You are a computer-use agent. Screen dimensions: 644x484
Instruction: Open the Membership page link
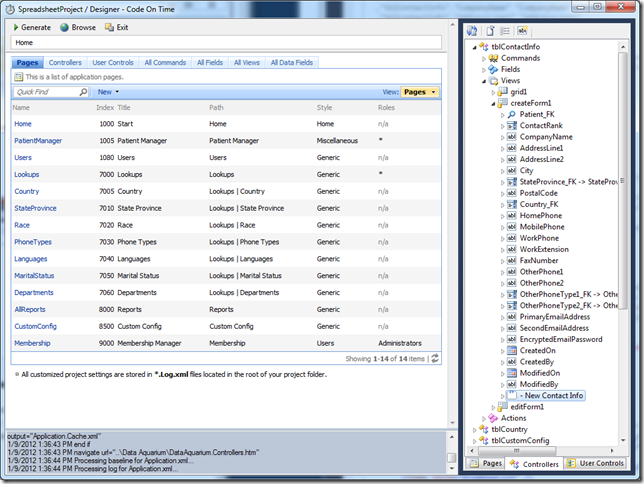click(x=32, y=343)
